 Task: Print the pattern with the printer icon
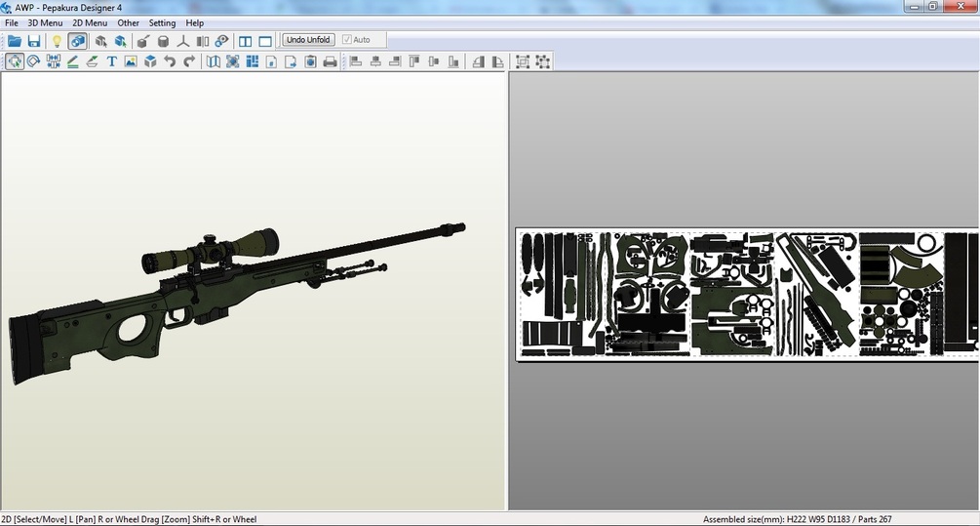[330, 61]
